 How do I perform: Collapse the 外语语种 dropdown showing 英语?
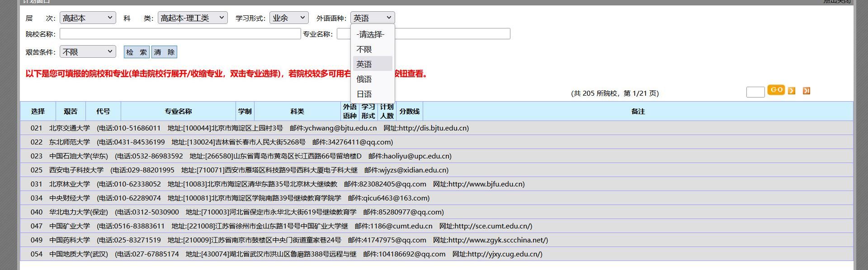tap(373, 18)
